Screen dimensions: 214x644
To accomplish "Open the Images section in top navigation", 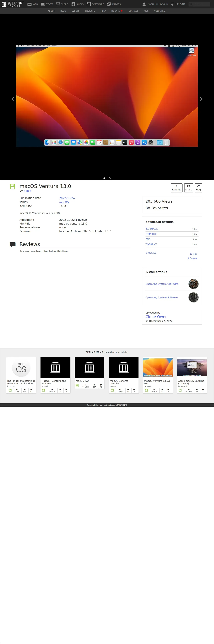I will (x=114, y=4).
